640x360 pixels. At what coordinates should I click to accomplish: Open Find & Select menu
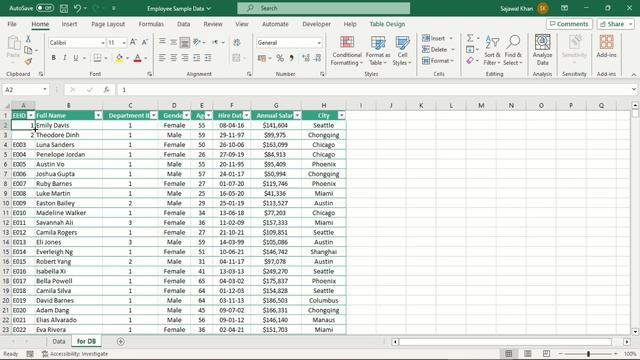tap(513, 51)
